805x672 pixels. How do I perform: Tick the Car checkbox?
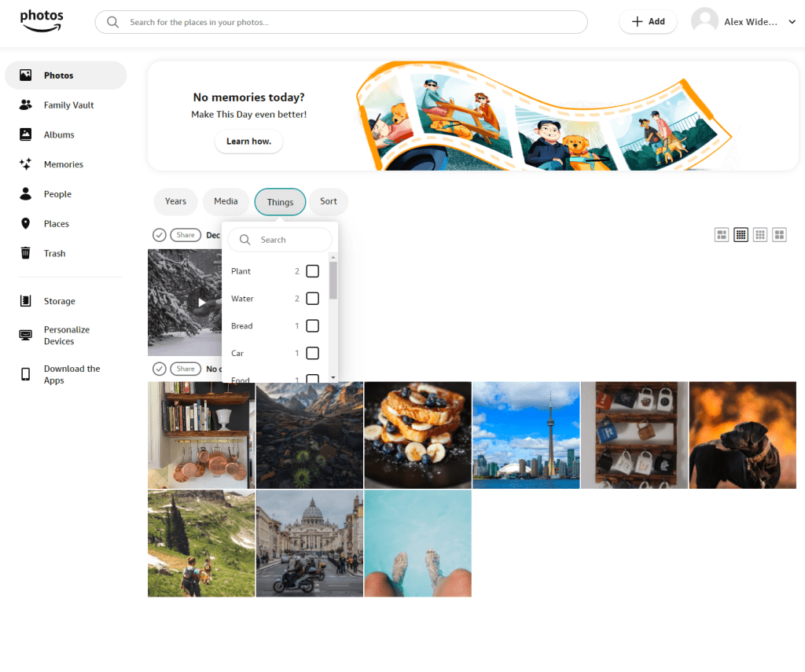[312, 353]
